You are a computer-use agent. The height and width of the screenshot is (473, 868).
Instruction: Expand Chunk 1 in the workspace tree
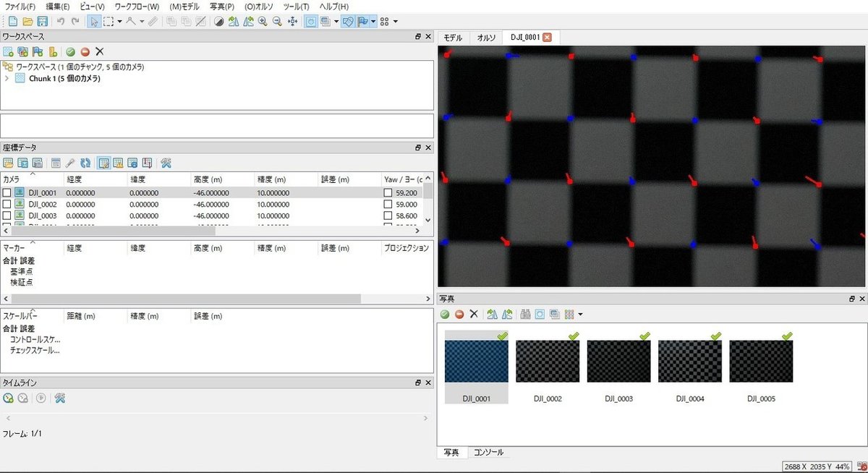coord(7,79)
